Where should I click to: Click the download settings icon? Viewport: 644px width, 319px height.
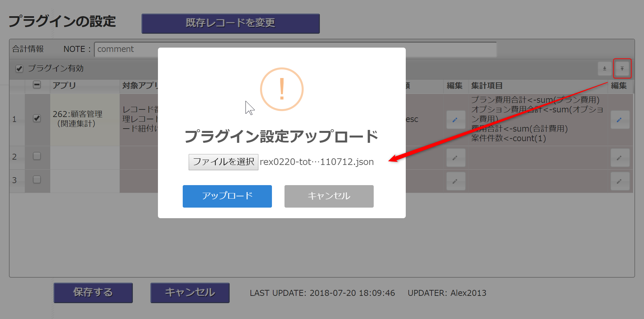[604, 68]
